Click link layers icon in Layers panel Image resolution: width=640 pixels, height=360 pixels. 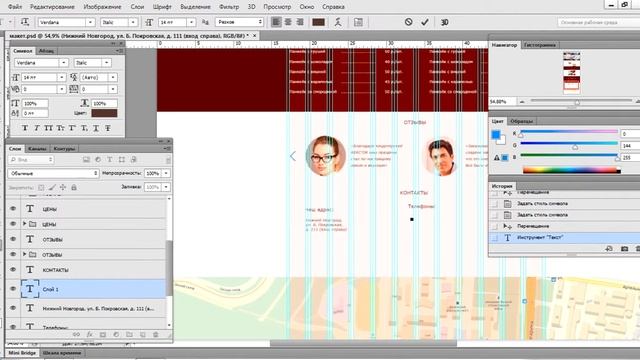click(76, 334)
